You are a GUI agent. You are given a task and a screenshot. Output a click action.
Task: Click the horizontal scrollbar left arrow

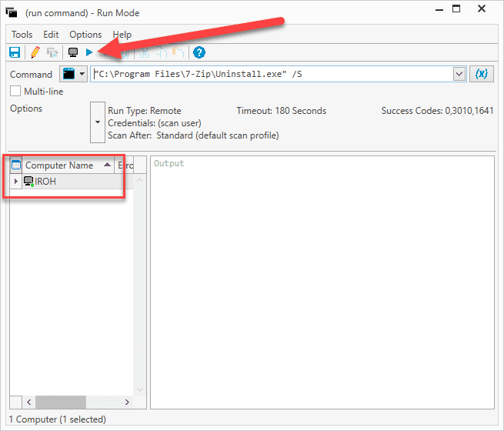click(x=29, y=402)
